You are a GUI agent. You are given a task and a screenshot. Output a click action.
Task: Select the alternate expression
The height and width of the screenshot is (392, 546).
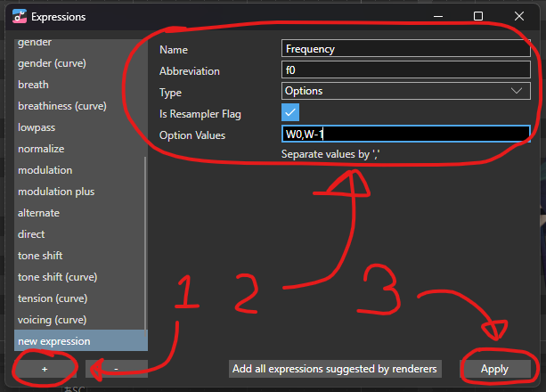pos(81,213)
